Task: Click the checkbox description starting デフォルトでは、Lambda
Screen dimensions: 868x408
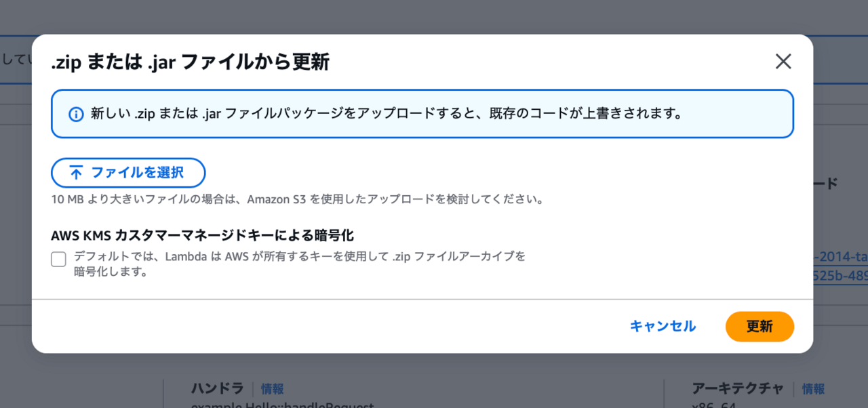Action: tap(300, 264)
